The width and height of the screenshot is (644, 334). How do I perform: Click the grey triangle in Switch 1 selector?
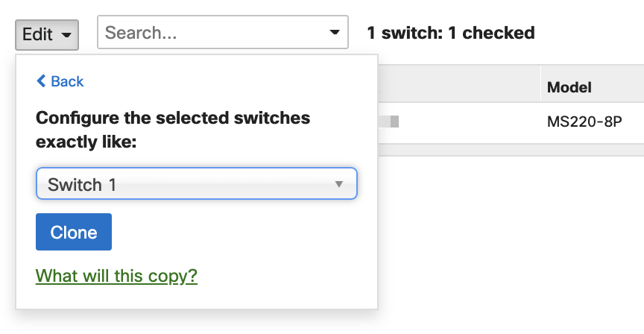[339, 184]
